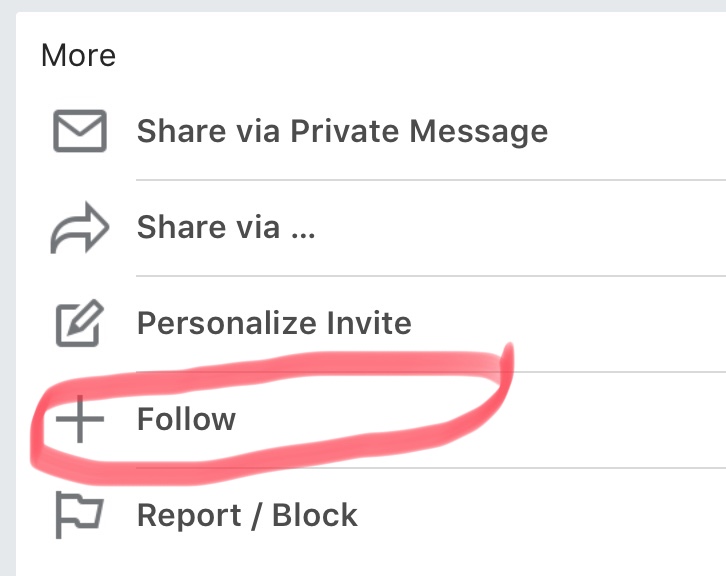
Task: Click the word Block in Report / Block
Action: [x=314, y=515]
